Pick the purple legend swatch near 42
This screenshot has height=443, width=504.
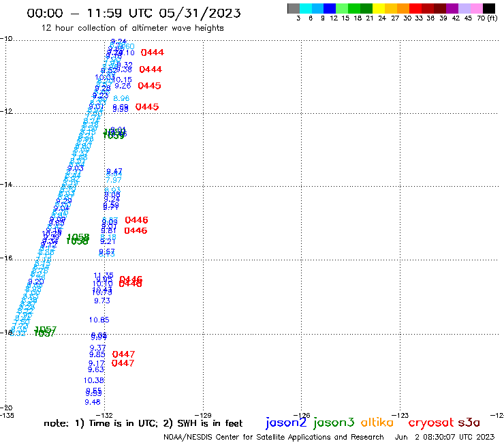(x=452, y=8)
